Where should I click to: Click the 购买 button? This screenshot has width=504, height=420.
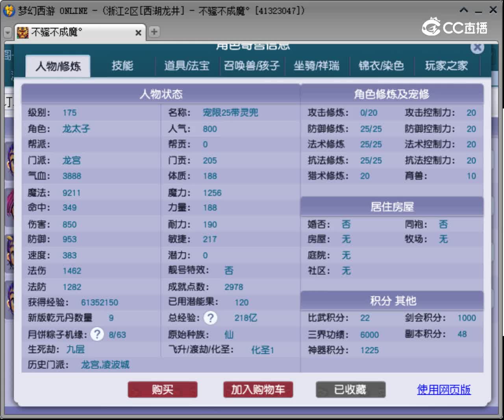coord(163,390)
